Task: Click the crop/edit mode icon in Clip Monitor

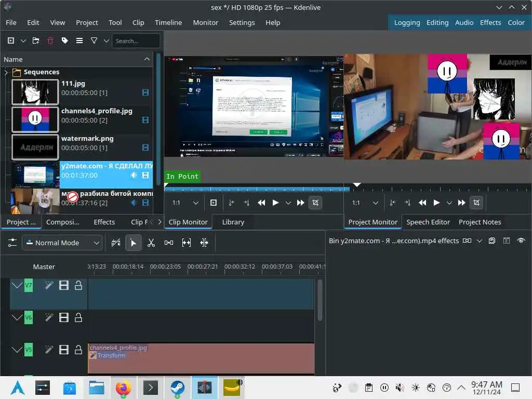Action: tap(315, 203)
